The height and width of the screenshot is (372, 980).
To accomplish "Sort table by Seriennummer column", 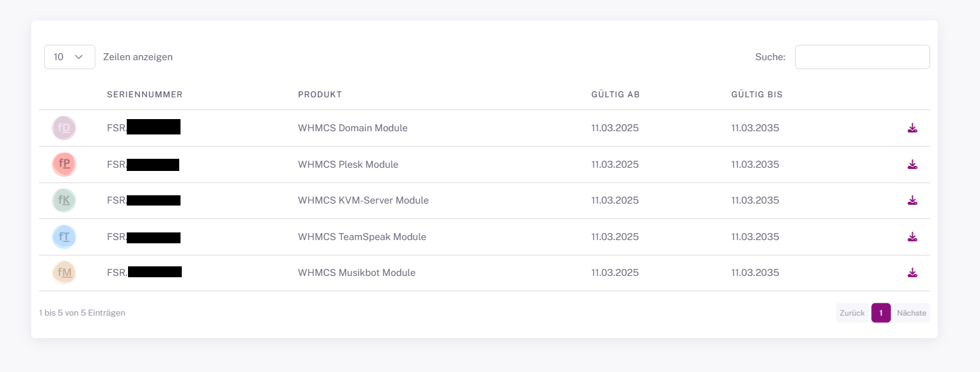I will point(145,95).
